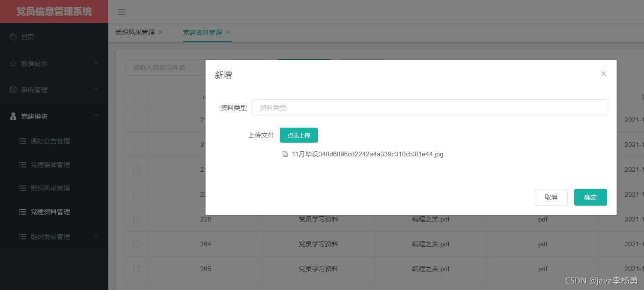Click 编程之美.pdf in row 264

tap(431, 244)
